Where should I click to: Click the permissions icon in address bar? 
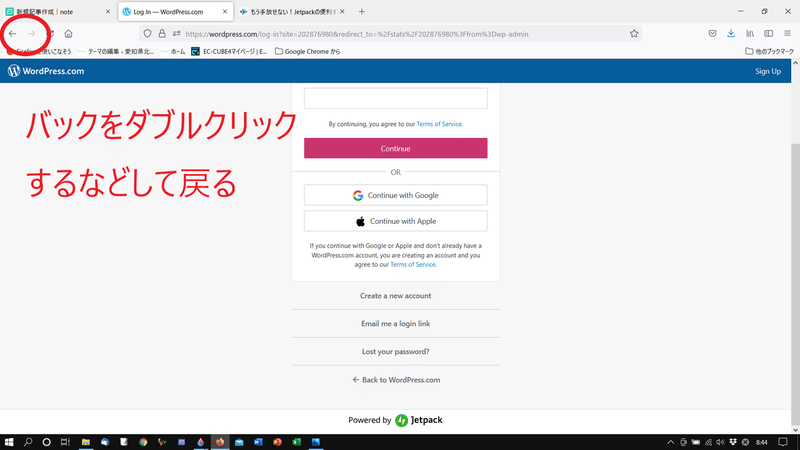[177, 34]
